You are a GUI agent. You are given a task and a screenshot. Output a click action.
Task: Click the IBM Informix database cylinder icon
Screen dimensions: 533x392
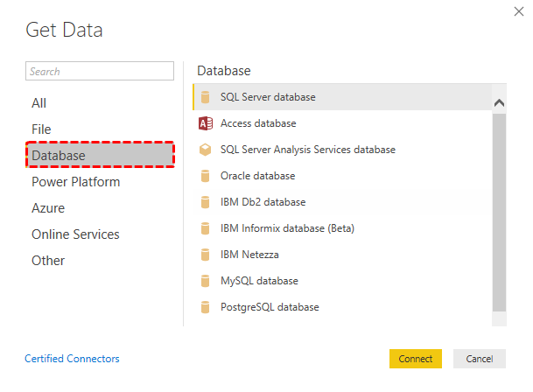pyautogui.click(x=205, y=228)
